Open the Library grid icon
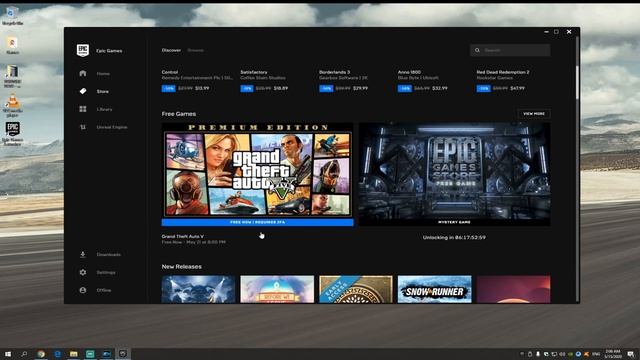 (x=83, y=109)
